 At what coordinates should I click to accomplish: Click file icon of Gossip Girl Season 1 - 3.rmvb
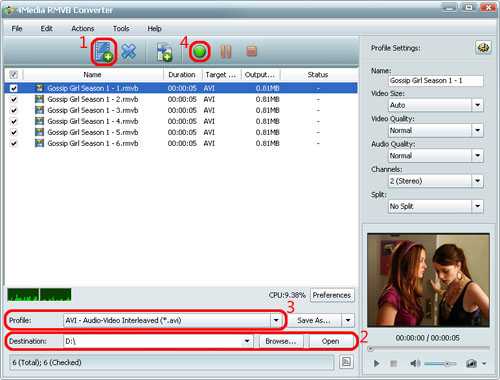click(39, 110)
